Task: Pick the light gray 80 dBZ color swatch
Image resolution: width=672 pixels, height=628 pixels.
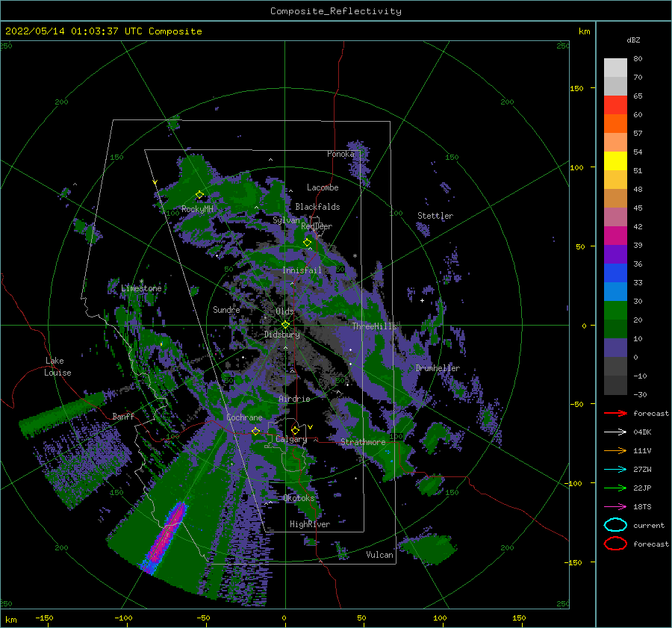Action: (615, 67)
